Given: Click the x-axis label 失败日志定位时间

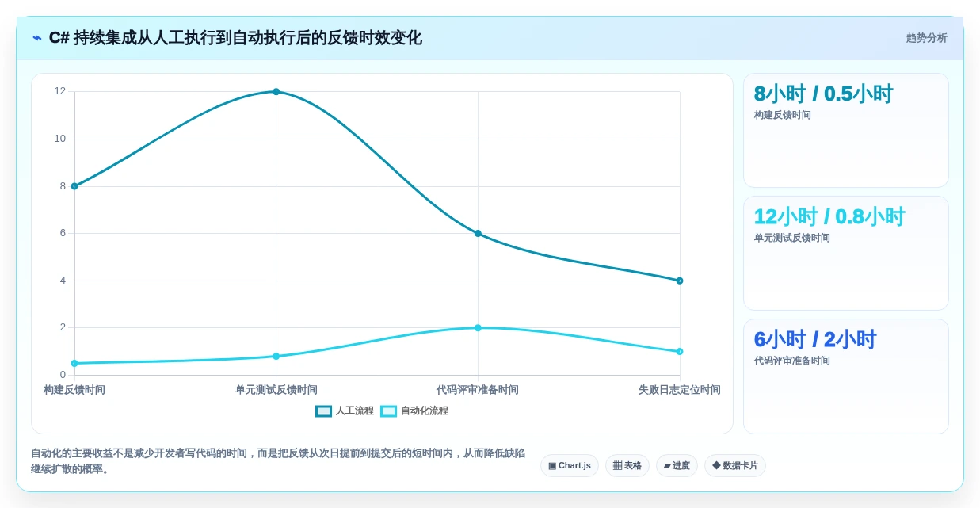Looking at the screenshot, I should tap(680, 390).
